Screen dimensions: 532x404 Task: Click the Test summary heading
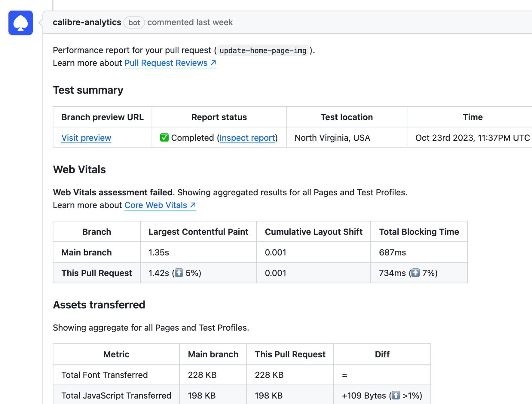88,90
